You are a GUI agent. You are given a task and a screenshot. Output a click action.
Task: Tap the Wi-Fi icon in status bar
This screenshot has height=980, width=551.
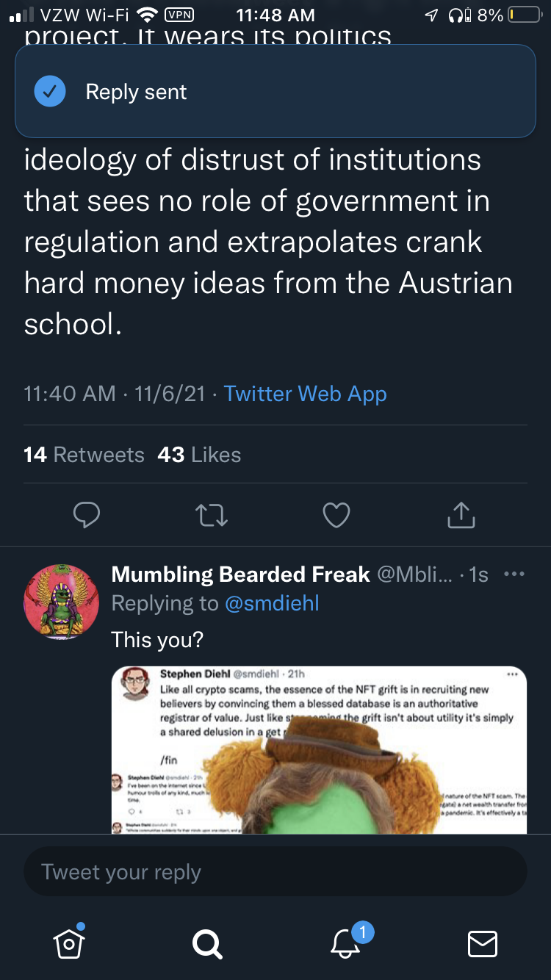(x=148, y=15)
